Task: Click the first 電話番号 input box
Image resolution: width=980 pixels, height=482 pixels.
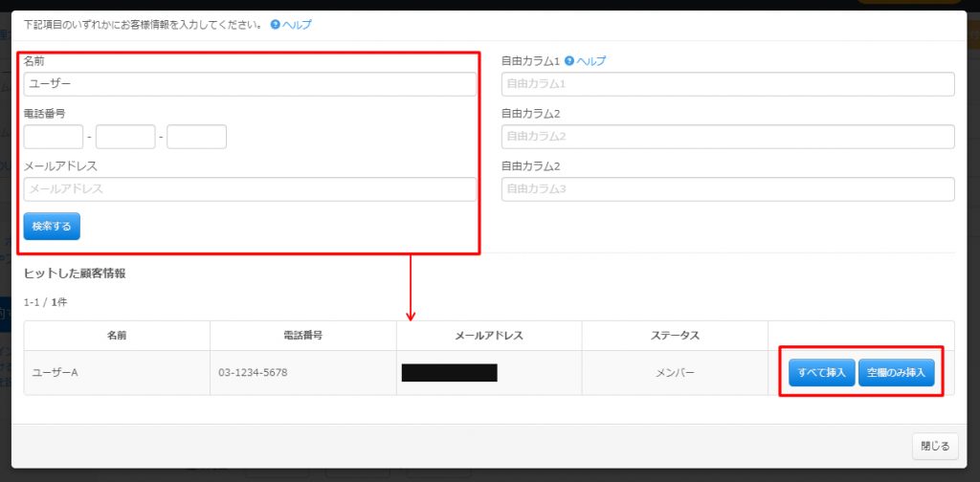Action: click(54, 137)
